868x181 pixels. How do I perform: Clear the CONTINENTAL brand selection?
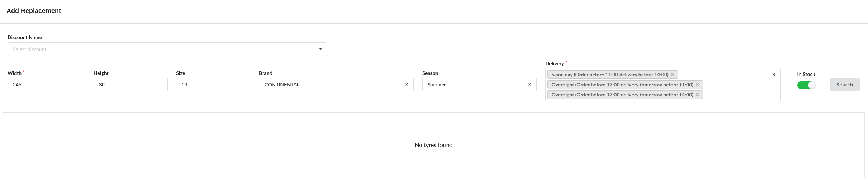407,85
